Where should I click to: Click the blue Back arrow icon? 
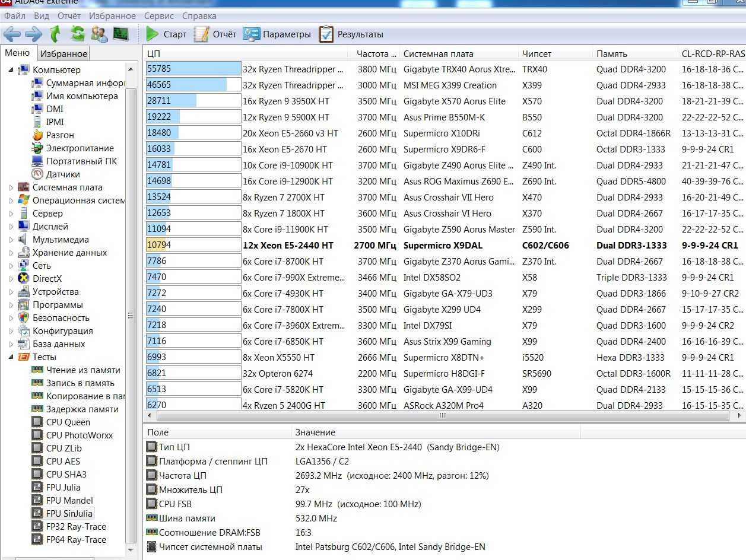pos(12,34)
